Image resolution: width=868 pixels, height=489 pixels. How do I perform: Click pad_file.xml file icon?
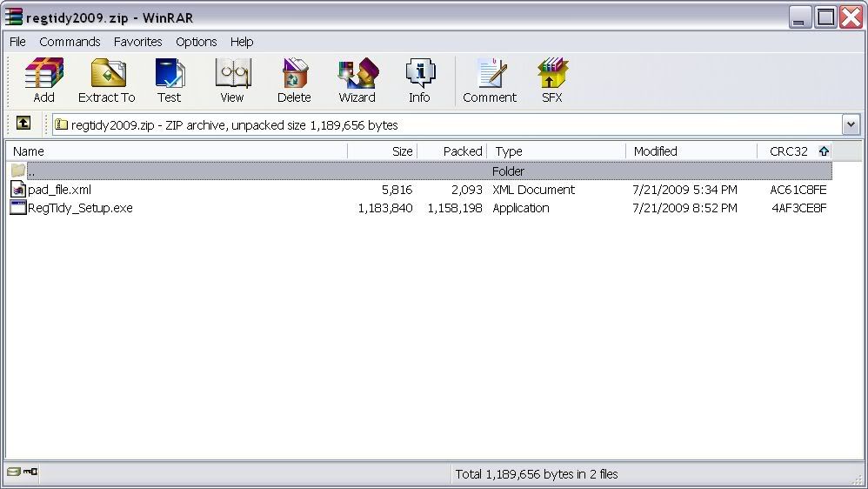tap(18, 190)
